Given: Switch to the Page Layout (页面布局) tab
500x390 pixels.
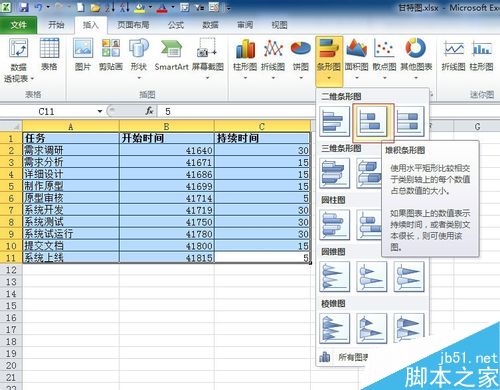Looking at the screenshot, I should [133, 25].
